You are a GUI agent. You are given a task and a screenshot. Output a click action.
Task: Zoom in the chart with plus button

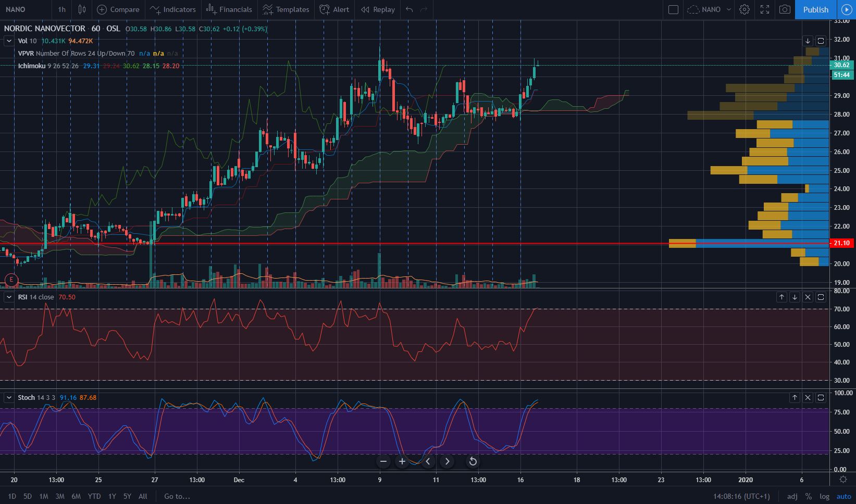[402, 461]
